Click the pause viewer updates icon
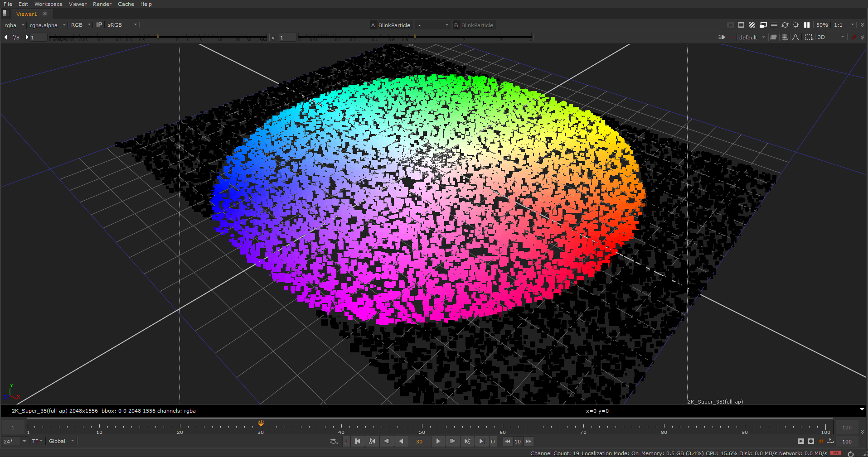868x457 pixels. coord(807,25)
